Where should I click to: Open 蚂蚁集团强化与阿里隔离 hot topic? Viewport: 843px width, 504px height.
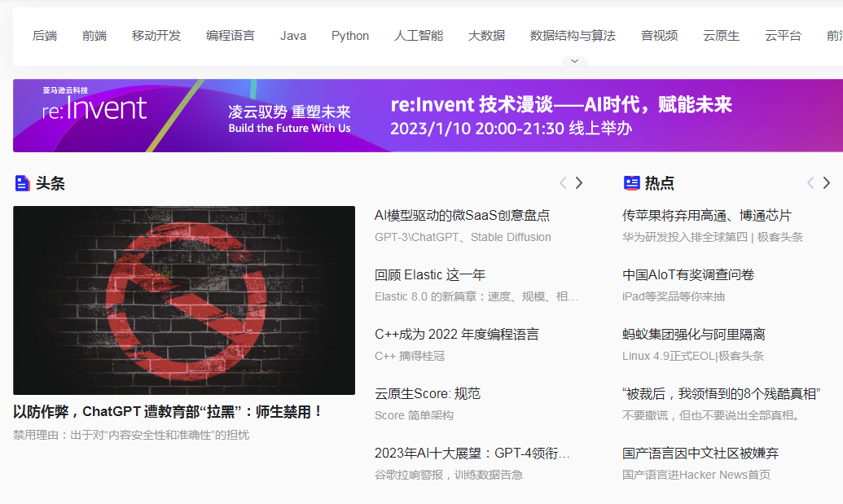[x=693, y=335]
